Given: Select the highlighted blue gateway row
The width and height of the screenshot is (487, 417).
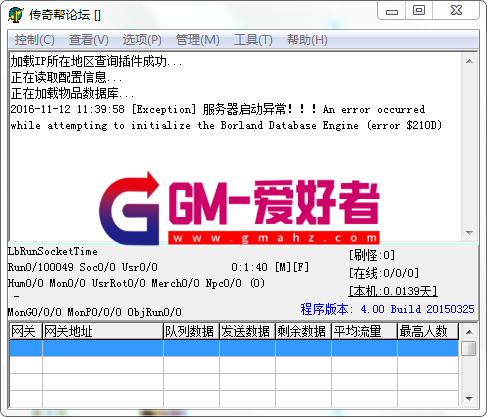Looking at the screenshot, I should [x=234, y=348].
